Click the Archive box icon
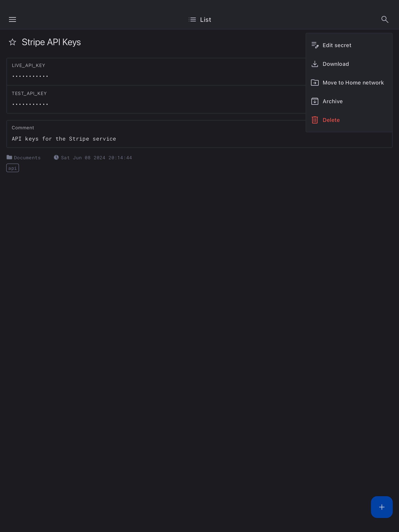399x532 pixels. [315, 101]
